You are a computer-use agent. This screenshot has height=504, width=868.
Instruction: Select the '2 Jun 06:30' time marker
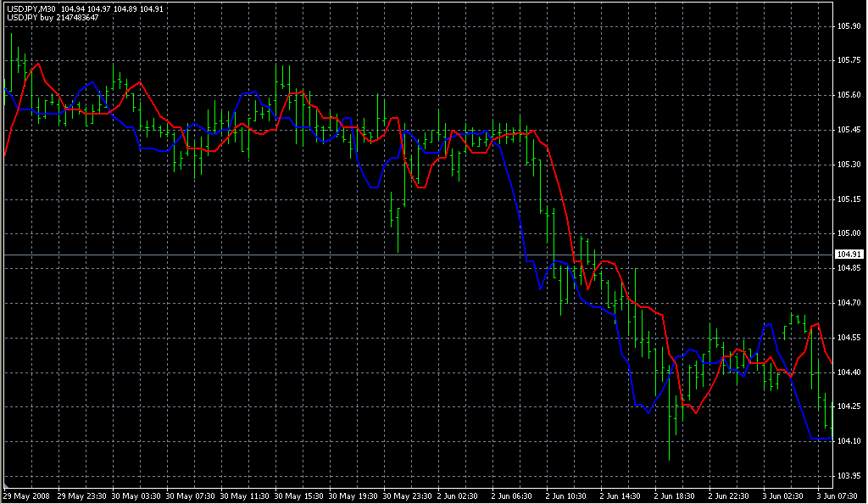(x=519, y=496)
